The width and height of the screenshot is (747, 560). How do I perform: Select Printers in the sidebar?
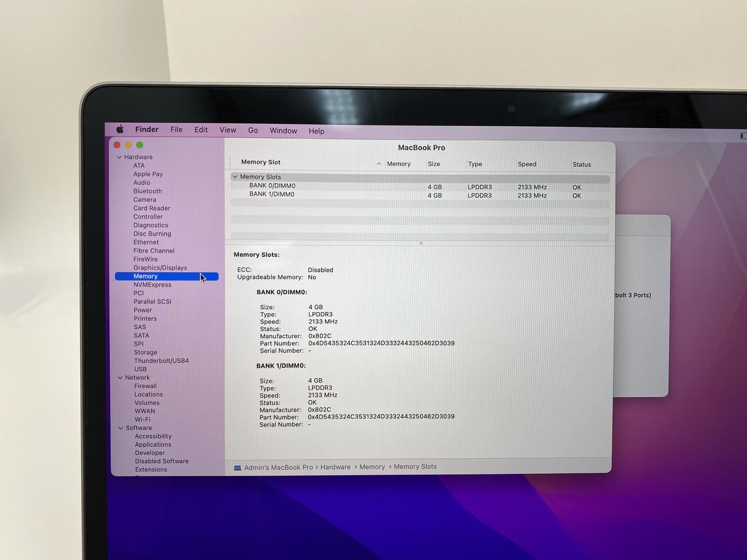145,319
